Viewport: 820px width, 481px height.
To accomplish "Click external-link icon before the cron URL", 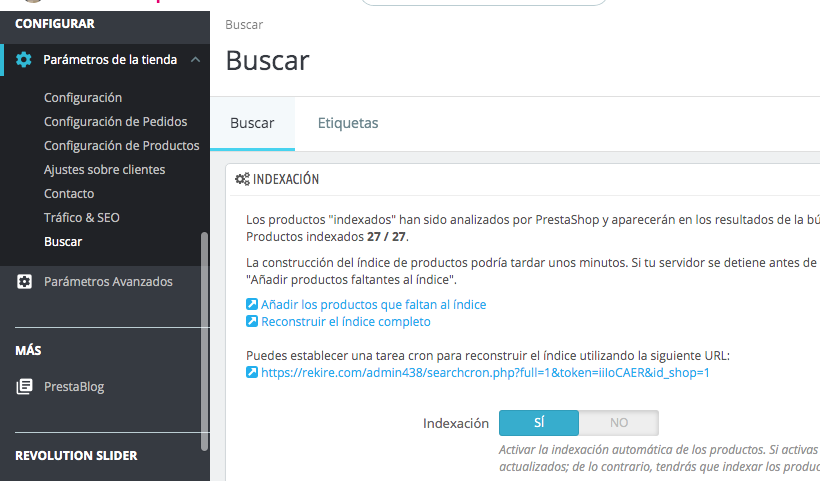I will coord(252,372).
